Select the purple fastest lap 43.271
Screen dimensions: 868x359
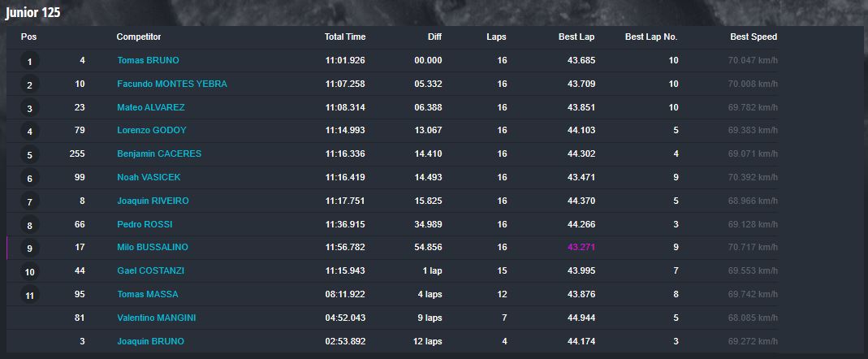click(x=581, y=248)
